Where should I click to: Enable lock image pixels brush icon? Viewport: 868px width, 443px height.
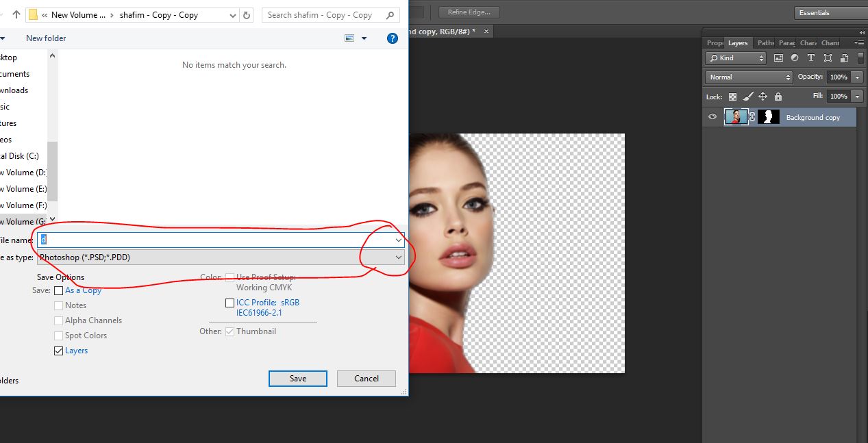(x=747, y=96)
